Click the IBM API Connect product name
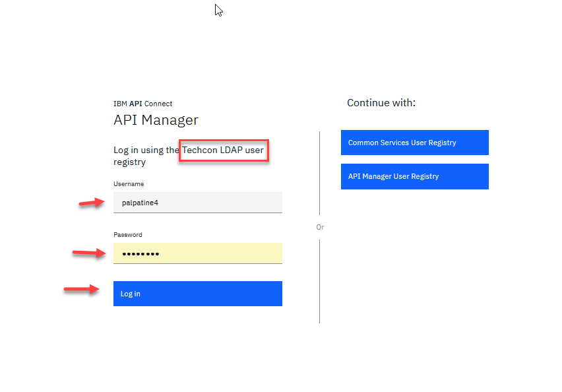 tap(143, 104)
